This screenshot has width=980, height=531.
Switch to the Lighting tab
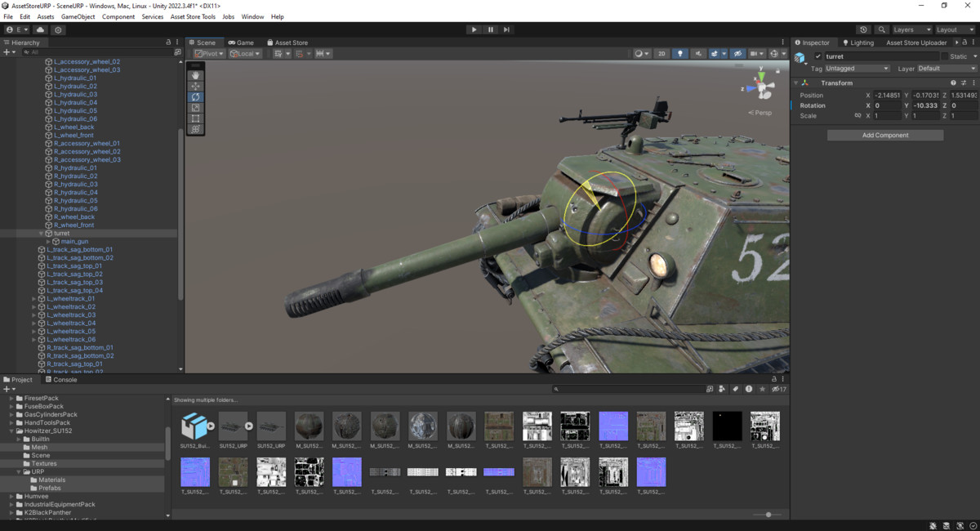click(857, 42)
